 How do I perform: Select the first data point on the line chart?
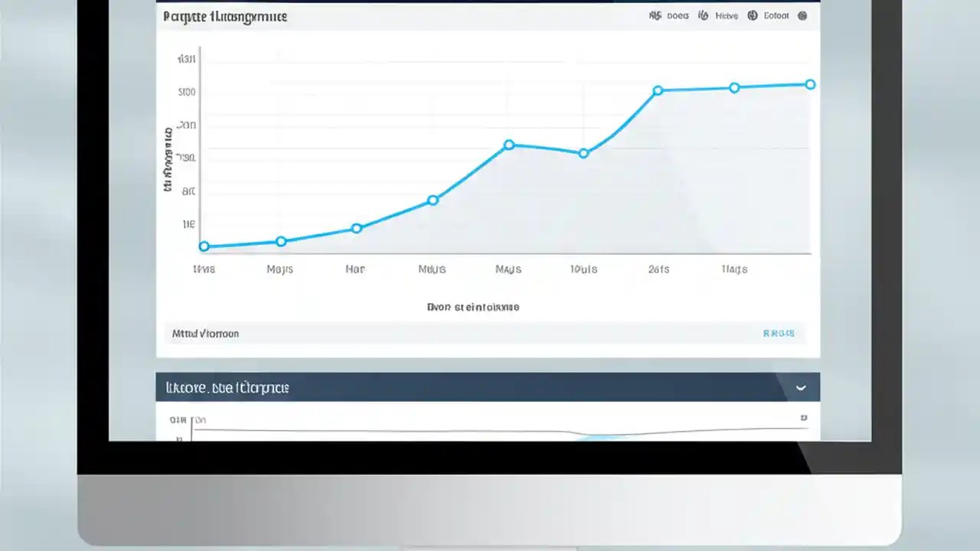204,246
